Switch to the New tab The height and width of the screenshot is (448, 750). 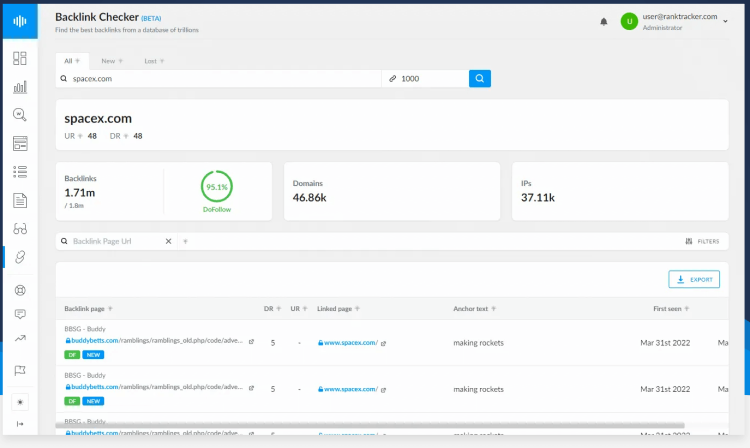[x=112, y=61]
